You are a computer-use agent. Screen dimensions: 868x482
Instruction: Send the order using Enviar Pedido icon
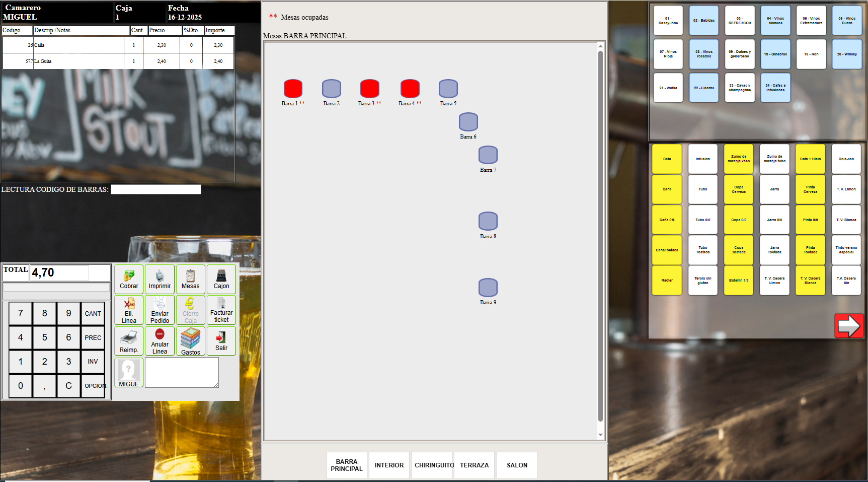tap(160, 310)
